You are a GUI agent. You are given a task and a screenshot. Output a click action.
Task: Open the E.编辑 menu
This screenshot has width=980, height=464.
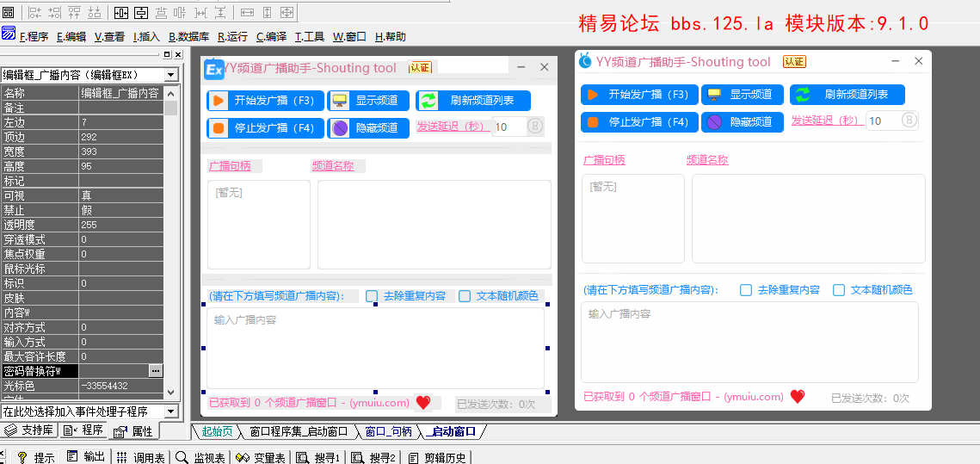(x=71, y=37)
